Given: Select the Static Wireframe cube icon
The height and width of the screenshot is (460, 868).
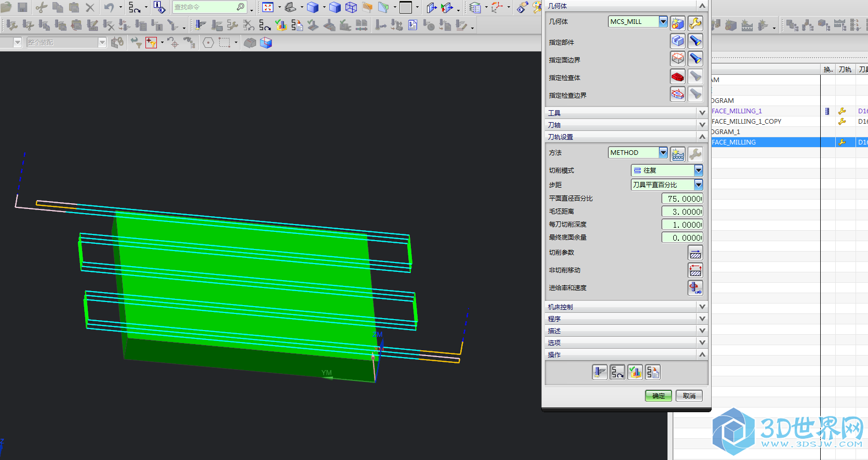Looking at the screenshot, I should tap(352, 7).
